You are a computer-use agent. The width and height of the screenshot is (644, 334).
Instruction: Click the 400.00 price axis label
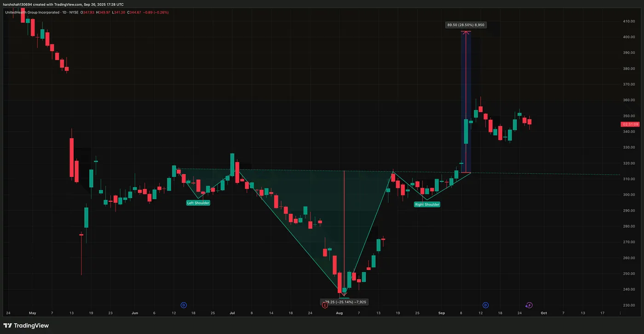point(629,37)
